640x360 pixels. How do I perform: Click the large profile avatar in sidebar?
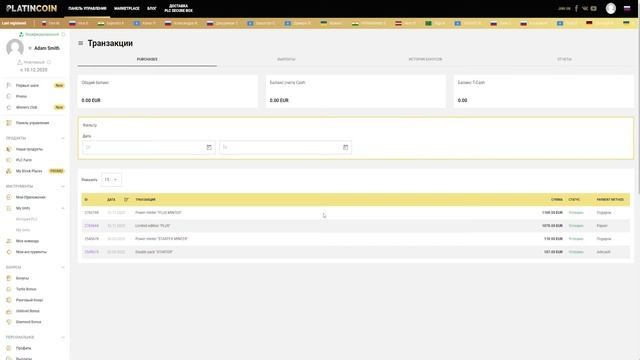15,48
